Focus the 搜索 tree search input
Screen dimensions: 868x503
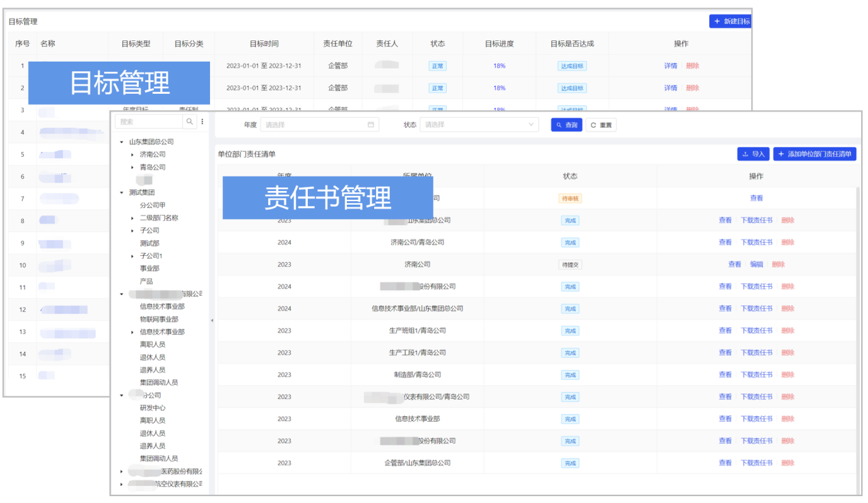pos(150,122)
